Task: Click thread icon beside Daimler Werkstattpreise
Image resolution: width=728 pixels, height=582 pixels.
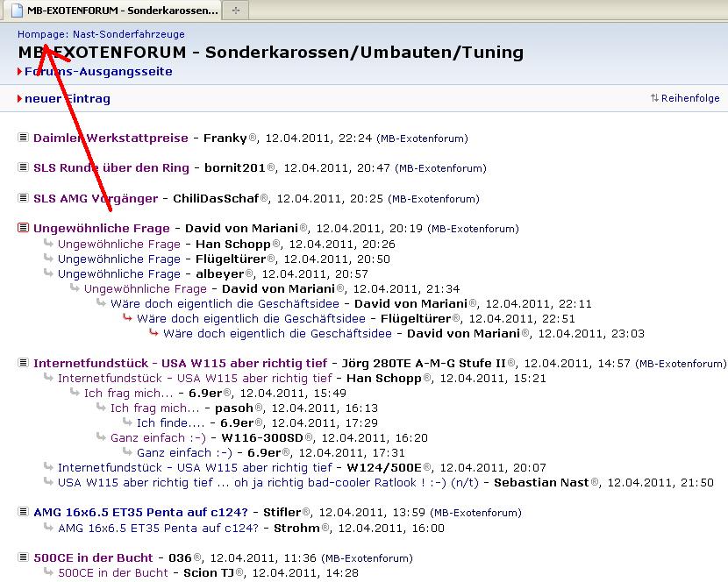Action: click(x=24, y=138)
